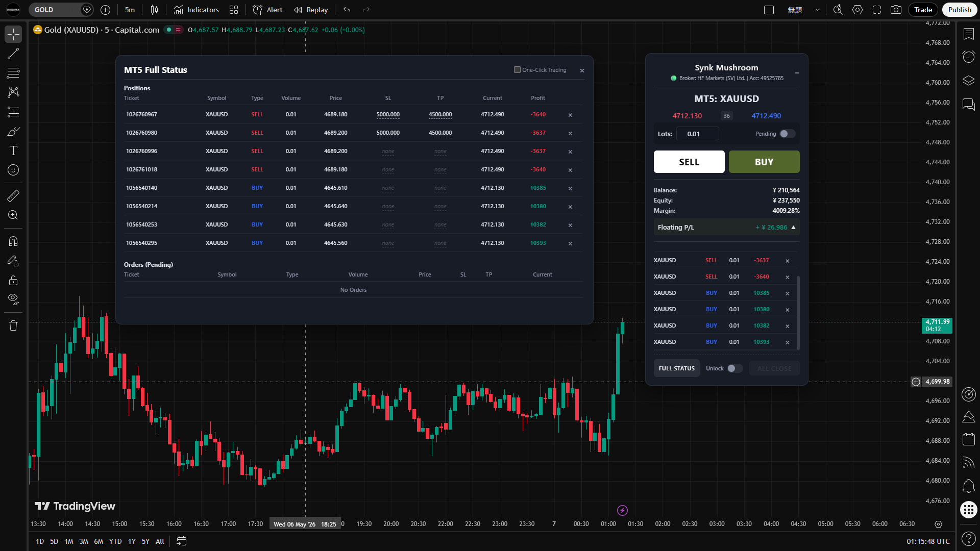
Task: Select the 1M date range
Action: tap(69, 541)
